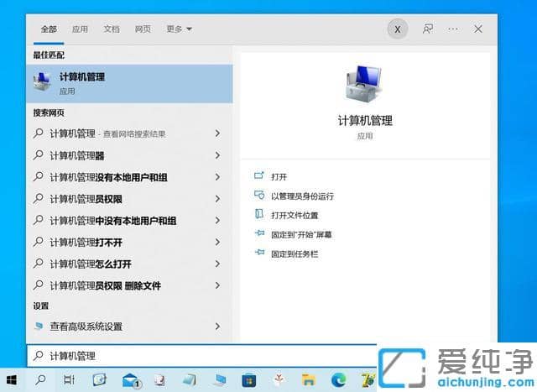Click the feedback person icon in search header
This screenshot has height=392, width=537.
(x=427, y=29)
